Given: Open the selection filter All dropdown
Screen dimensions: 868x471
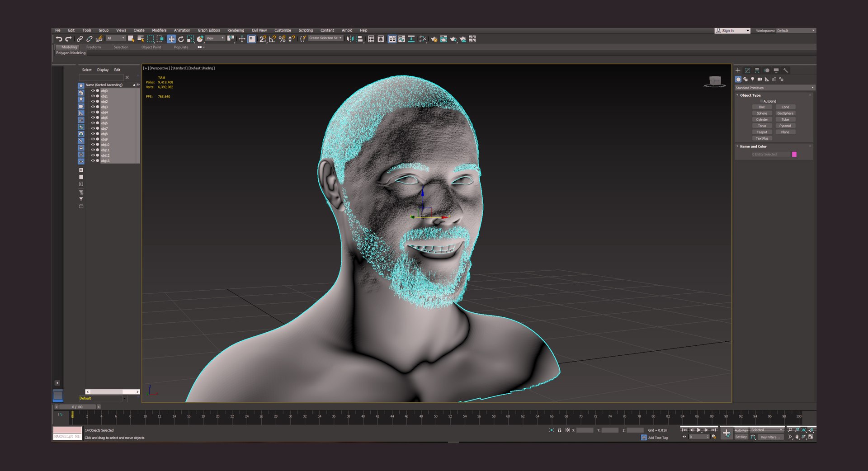Looking at the screenshot, I should pos(116,38).
